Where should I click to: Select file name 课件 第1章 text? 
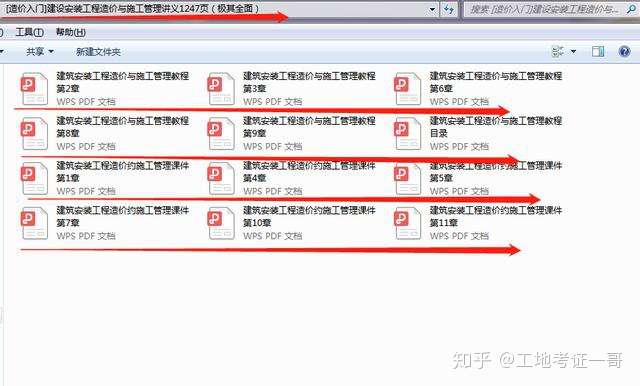pyautogui.click(x=122, y=172)
